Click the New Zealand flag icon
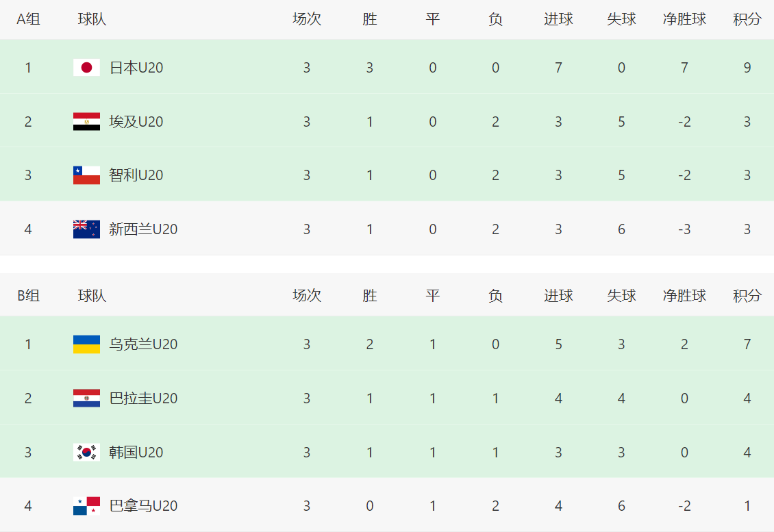 coord(86,229)
